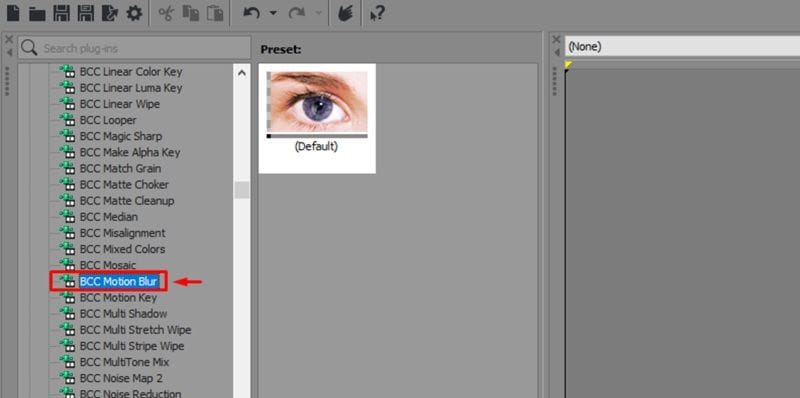Select BCC Multi Shadow
Viewport: 800px width, 398px height.
123,314
